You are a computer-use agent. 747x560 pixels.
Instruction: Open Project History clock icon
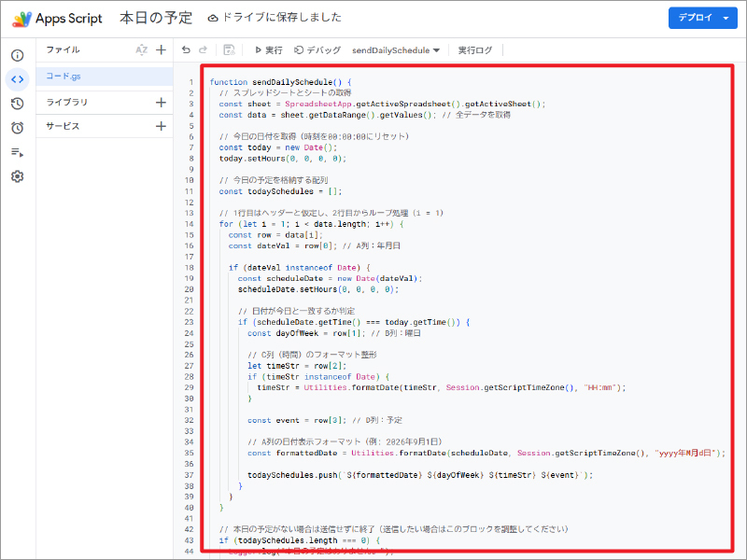pyautogui.click(x=17, y=104)
